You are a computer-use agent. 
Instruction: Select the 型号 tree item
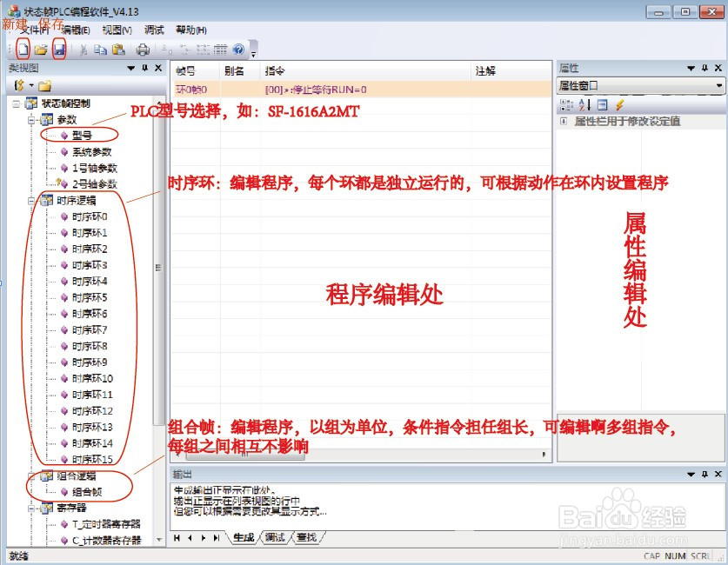[82, 136]
